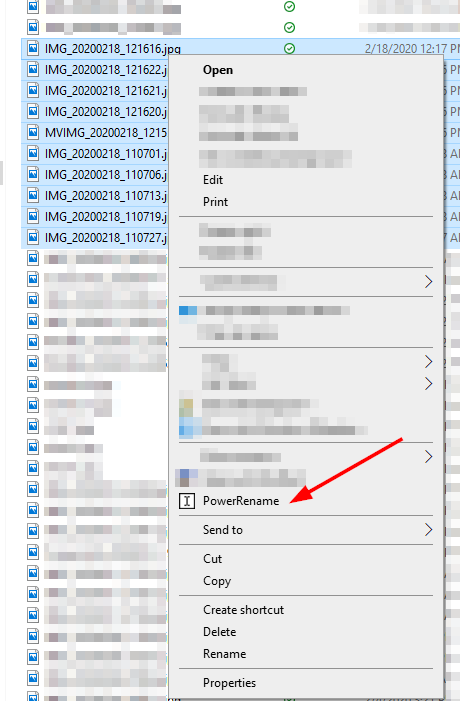Screen dimensions: 460x701
Task: Select Open in the context menu
Action: click(x=218, y=70)
